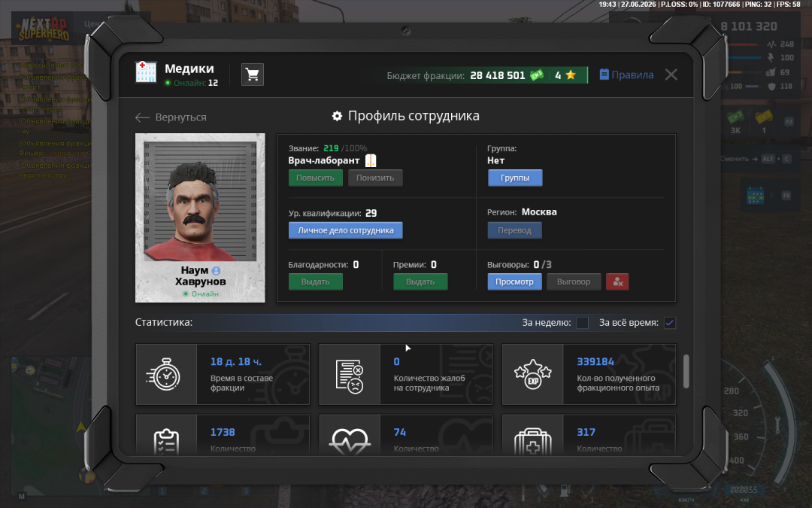This screenshot has width=812, height=508.
Task: Click the statistics panel vertical scrollbar
Action: click(686, 371)
